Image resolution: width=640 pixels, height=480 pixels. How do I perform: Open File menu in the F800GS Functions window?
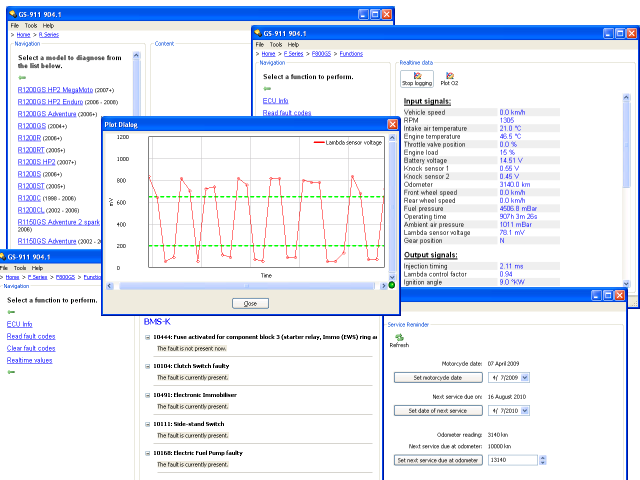click(260, 44)
